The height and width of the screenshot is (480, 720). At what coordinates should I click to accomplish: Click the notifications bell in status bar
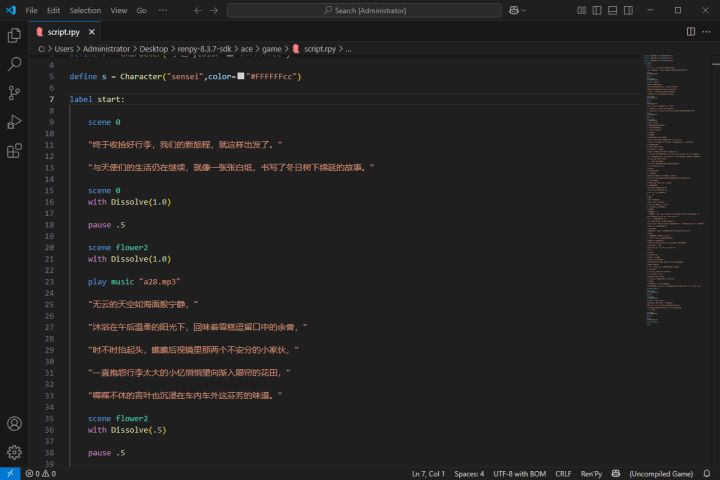point(707,474)
